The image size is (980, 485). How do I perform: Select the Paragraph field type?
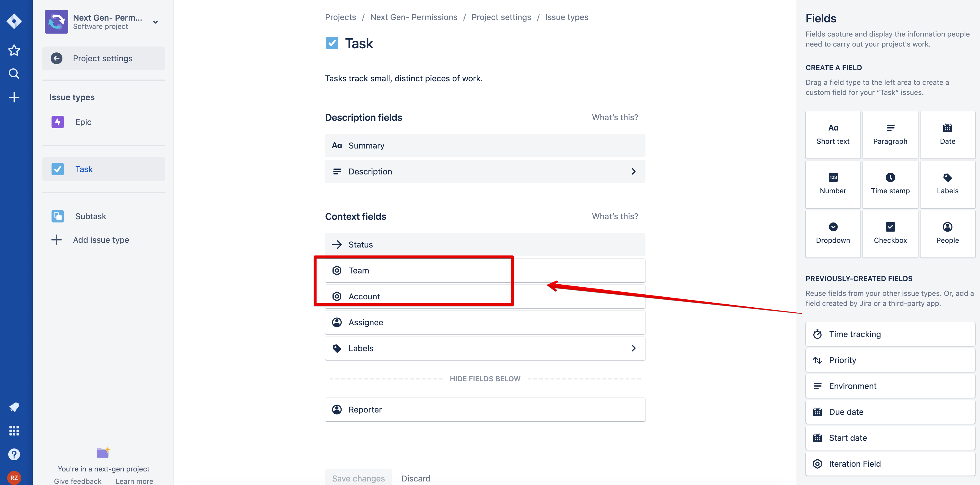click(x=890, y=134)
